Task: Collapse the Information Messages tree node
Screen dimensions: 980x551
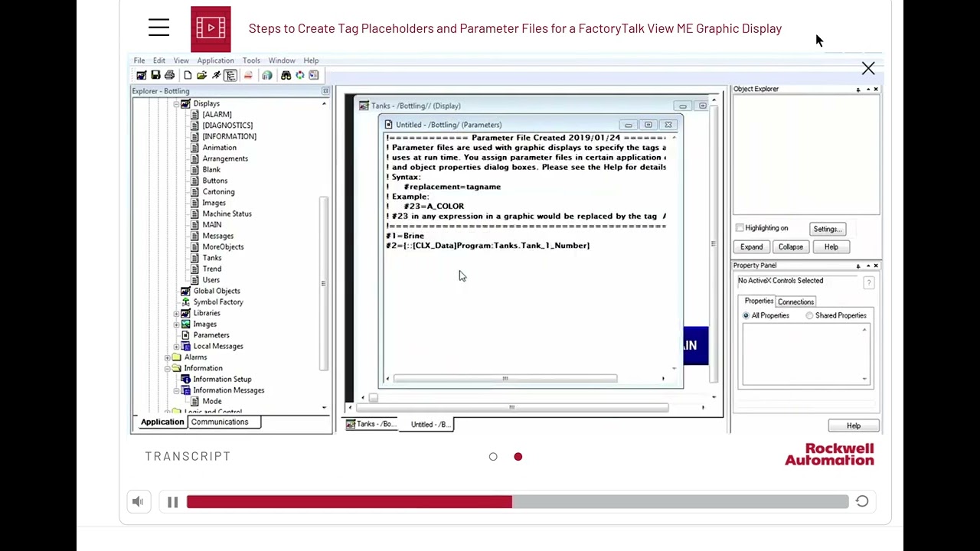Action: 176,390
